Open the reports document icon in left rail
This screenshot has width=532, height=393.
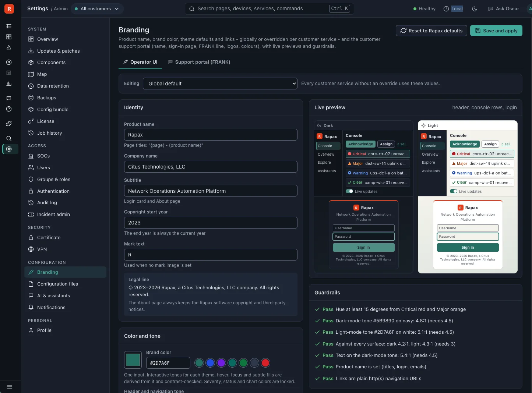tap(9, 73)
